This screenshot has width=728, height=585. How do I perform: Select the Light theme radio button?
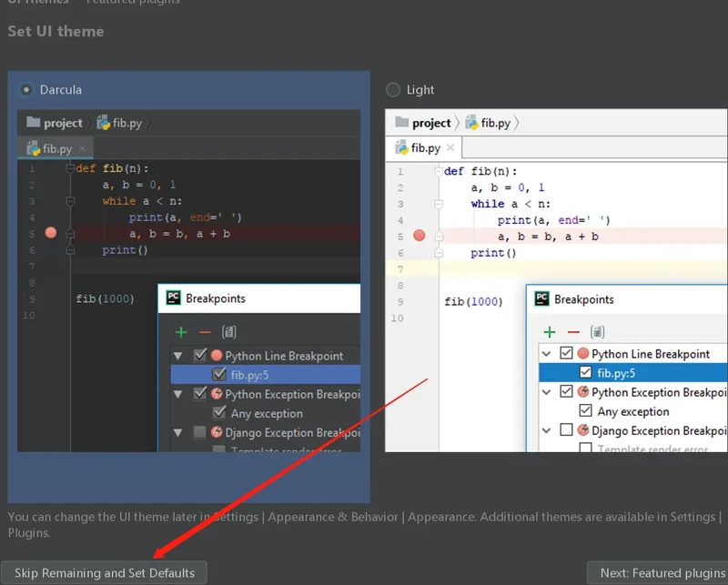393,89
